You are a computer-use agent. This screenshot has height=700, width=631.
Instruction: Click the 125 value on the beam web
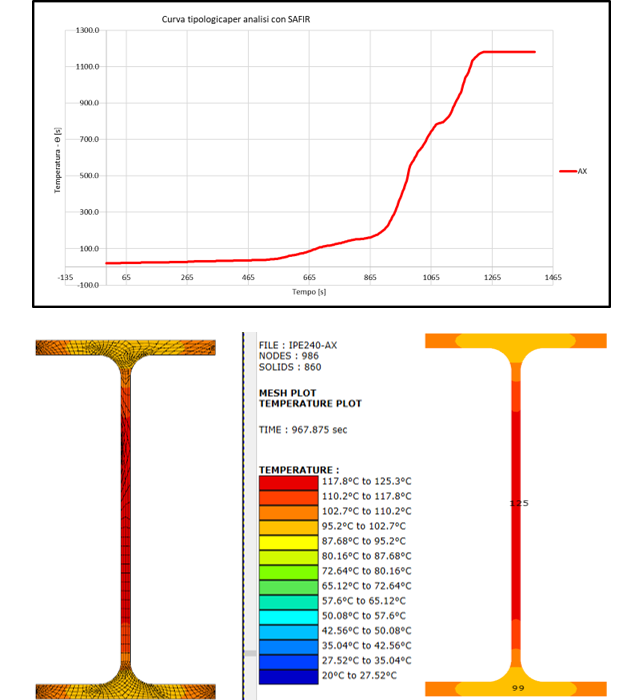click(x=517, y=503)
